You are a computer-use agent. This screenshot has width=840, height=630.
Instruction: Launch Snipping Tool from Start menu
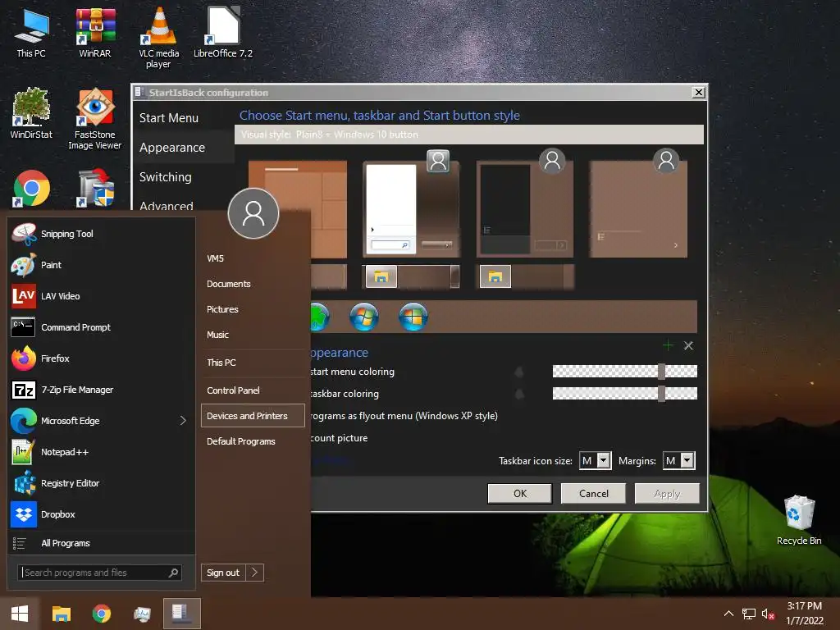click(102, 234)
